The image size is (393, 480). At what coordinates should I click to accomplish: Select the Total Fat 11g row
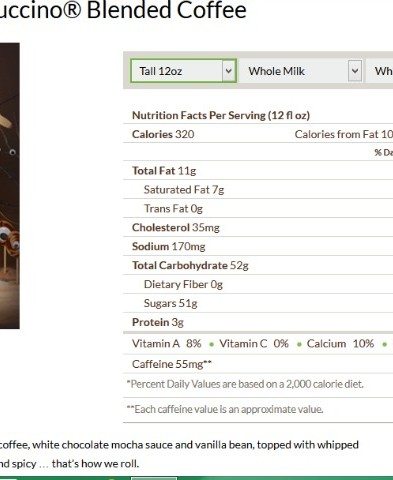pos(258,171)
